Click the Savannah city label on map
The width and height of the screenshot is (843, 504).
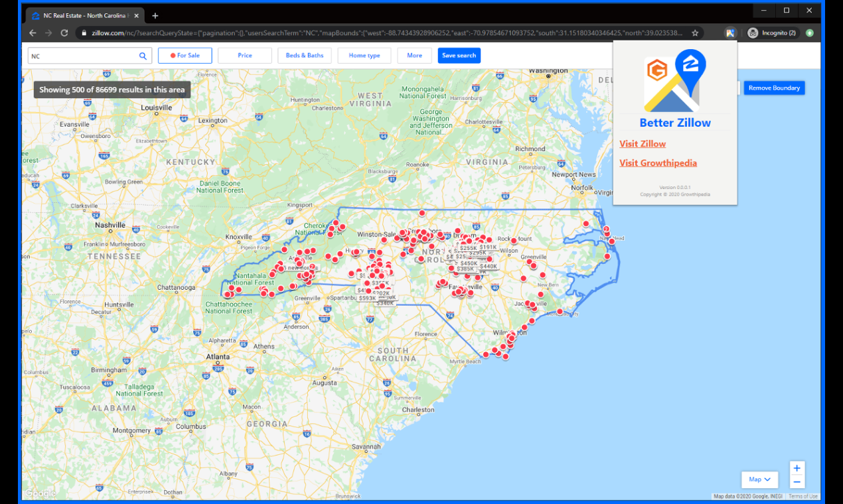click(x=366, y=447)
